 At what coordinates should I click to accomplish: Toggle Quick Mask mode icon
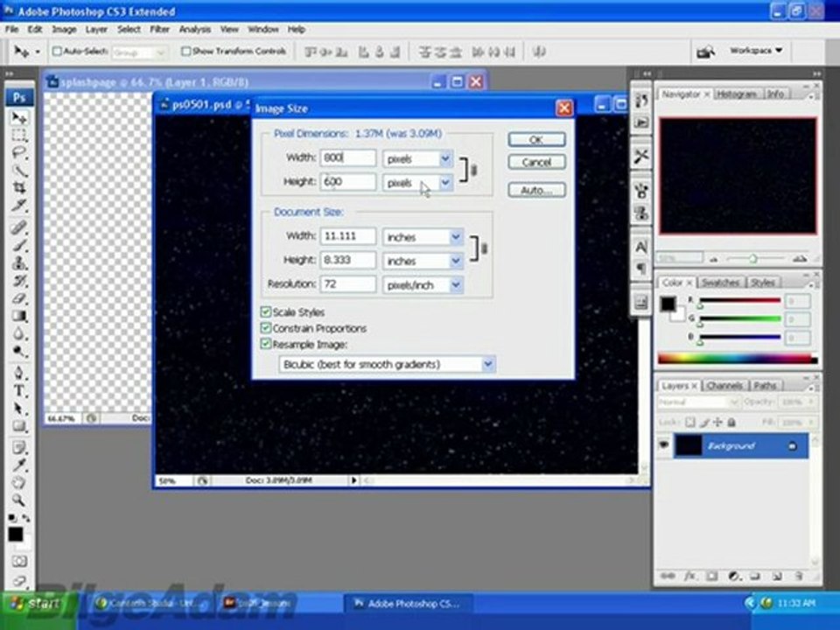[19, 562]
